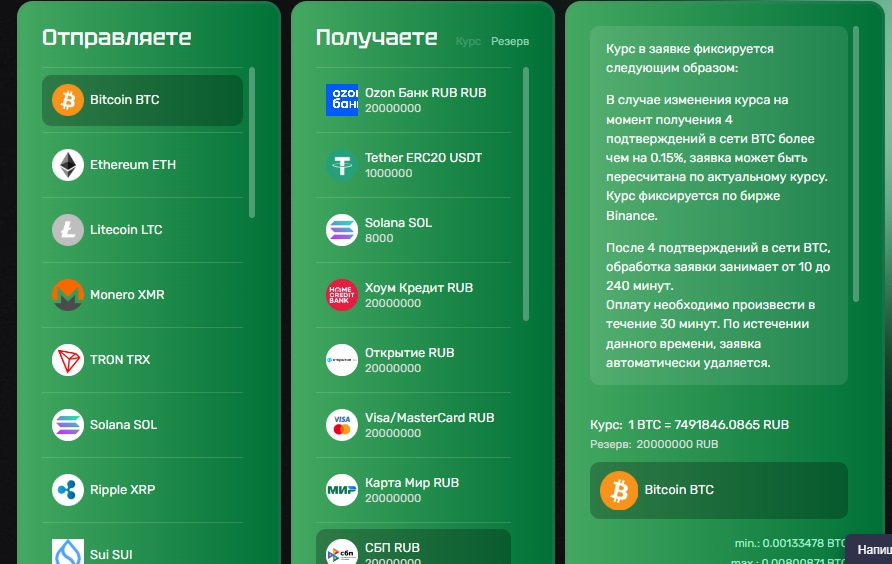
Task: Click the Получаете heading
Action: coord(377,38)
